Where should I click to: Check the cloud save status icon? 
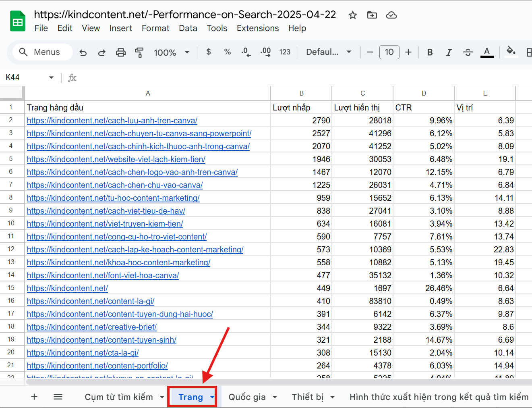[x=391, y=15]
